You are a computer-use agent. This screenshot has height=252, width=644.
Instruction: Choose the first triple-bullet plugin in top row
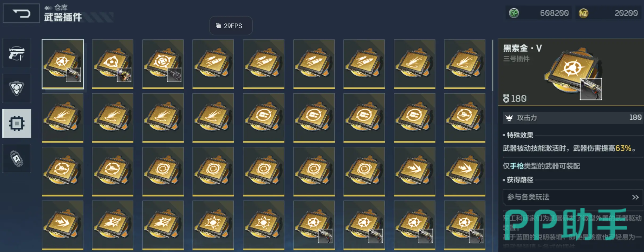pyautogui.click(x=213, y=64)
